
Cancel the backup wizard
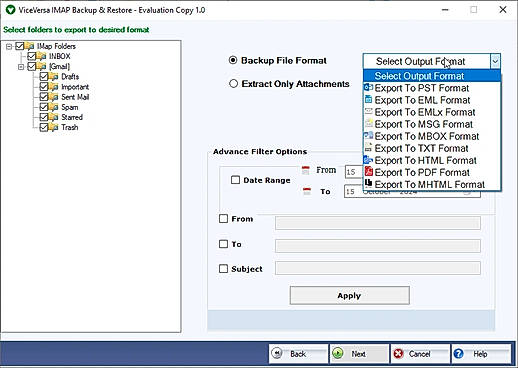[x=420, y=354]
